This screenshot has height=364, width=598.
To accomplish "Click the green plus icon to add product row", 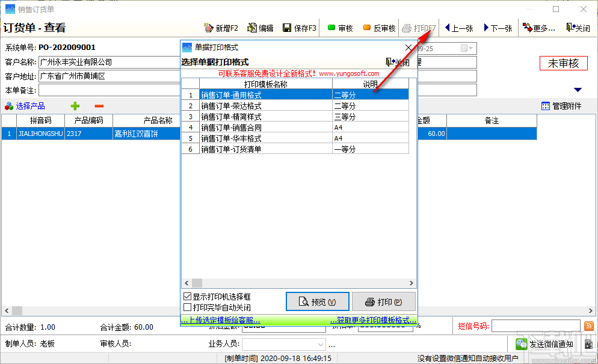I will point(75,105).
